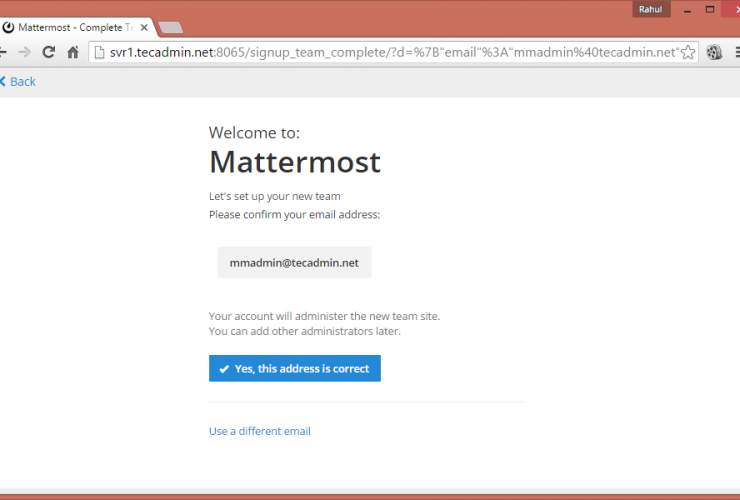Choose Use a different email
This screenshot has width=740, height=500.
coord(259,431)
